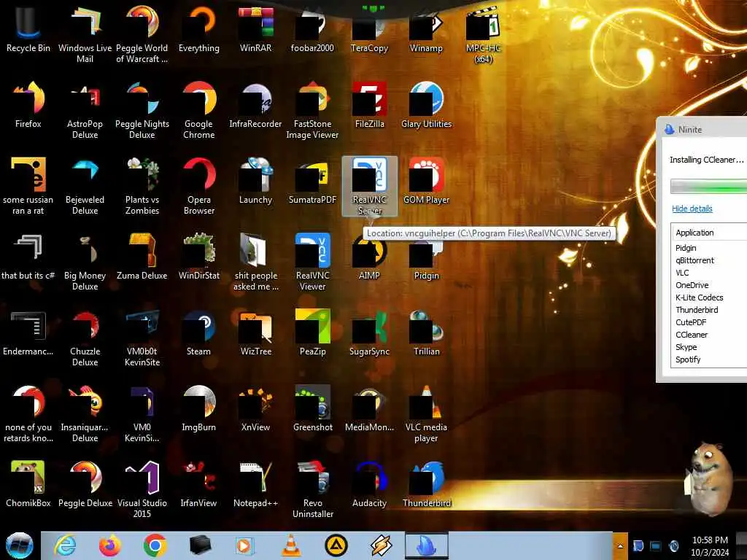Open GOM Player shortcut

tap(426, 181)
